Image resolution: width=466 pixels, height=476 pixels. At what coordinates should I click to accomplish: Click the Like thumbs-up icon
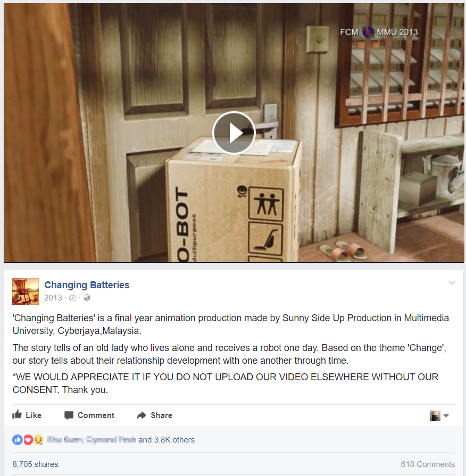17,415
